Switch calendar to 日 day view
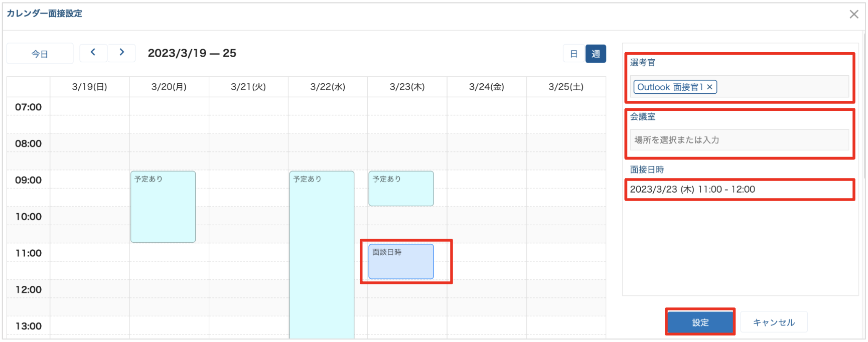 click(574, 54)
